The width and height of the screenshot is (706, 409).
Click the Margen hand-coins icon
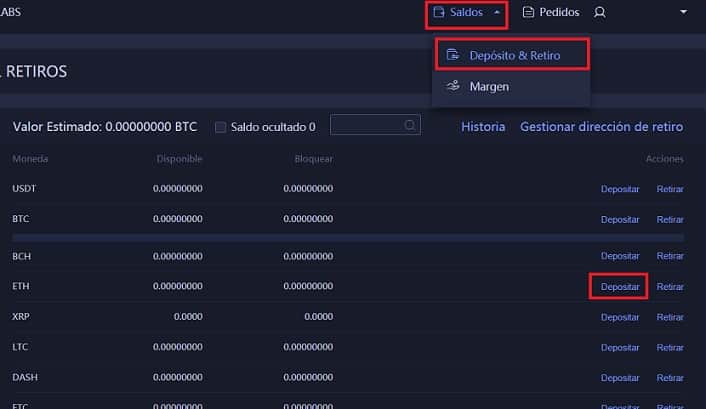(453, 86)
